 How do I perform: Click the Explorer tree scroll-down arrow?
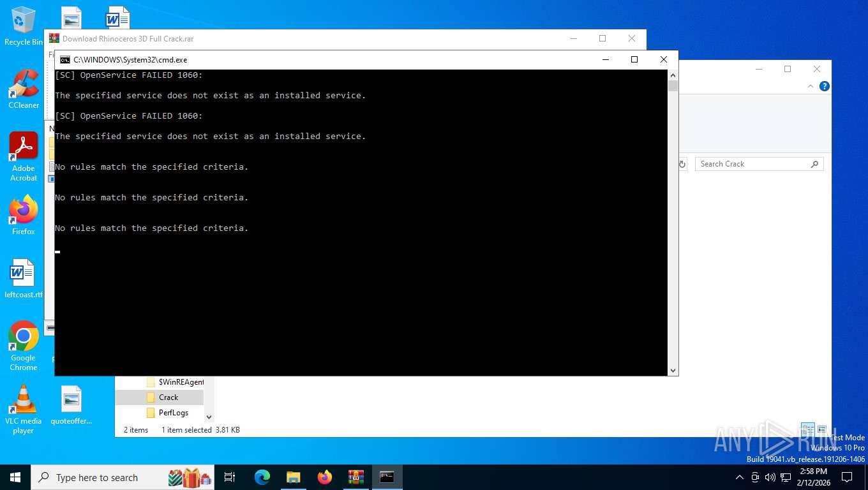point(209,417)
